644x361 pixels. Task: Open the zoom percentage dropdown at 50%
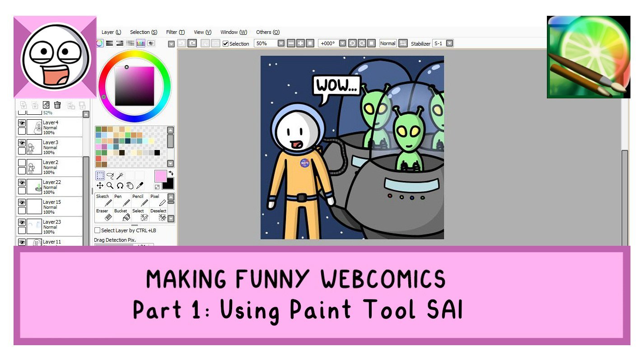[x=281, y=43]
